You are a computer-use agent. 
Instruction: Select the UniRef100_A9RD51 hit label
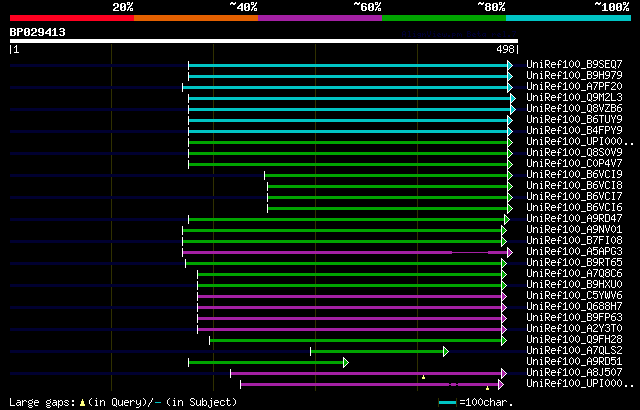tap(574, 362)
